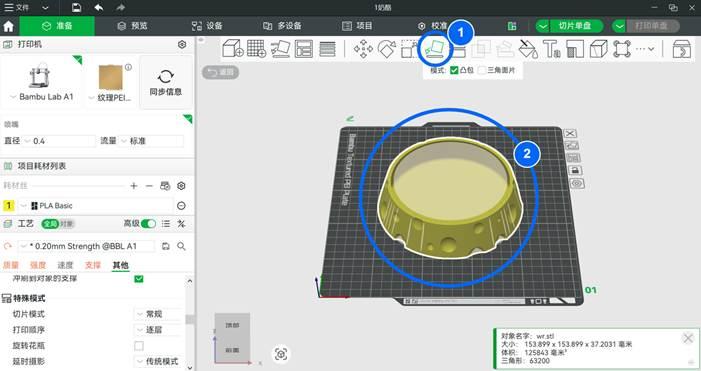701x371 pixels.
Task: Enable the 旋转花瓶 spiral vase checkbox
Action: coord(139,346)
